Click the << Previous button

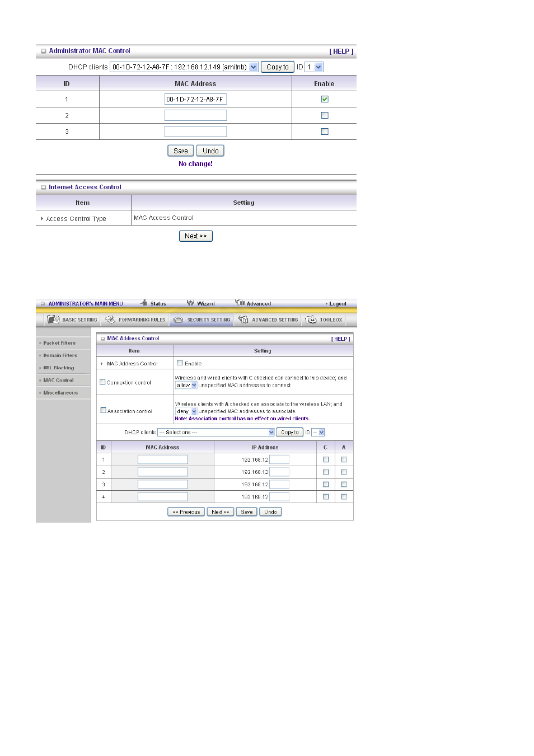186,512
